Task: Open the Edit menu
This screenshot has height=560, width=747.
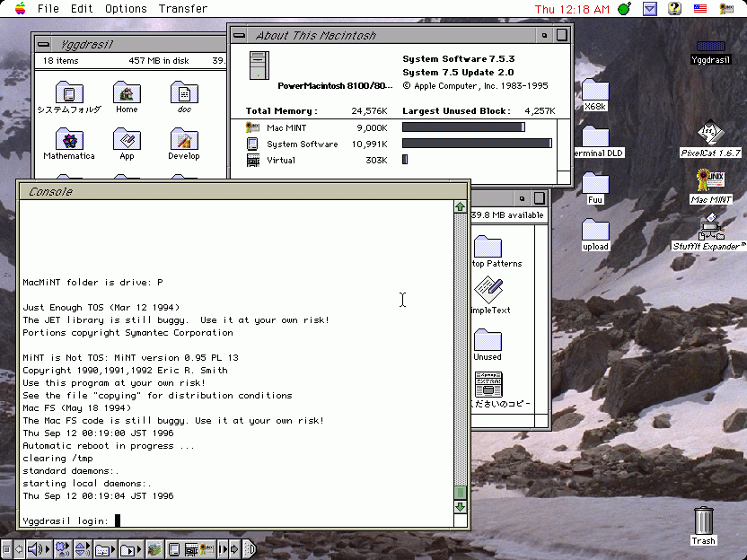Action: pyautogui.click(x=82, y=9)
